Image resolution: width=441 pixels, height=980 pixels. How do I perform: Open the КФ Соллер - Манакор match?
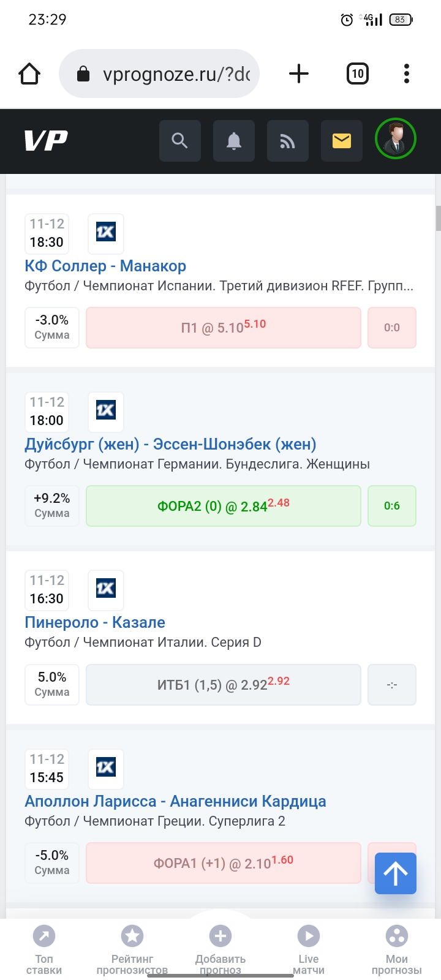click(x=105, y=266)
